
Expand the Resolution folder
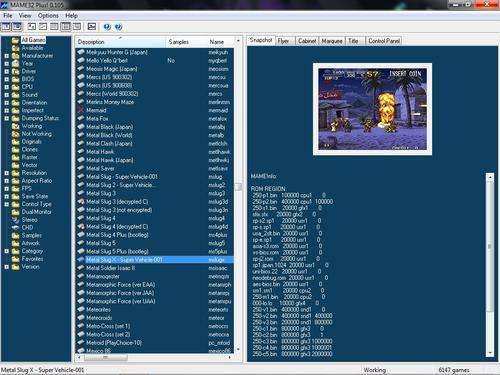coord(6,173)
